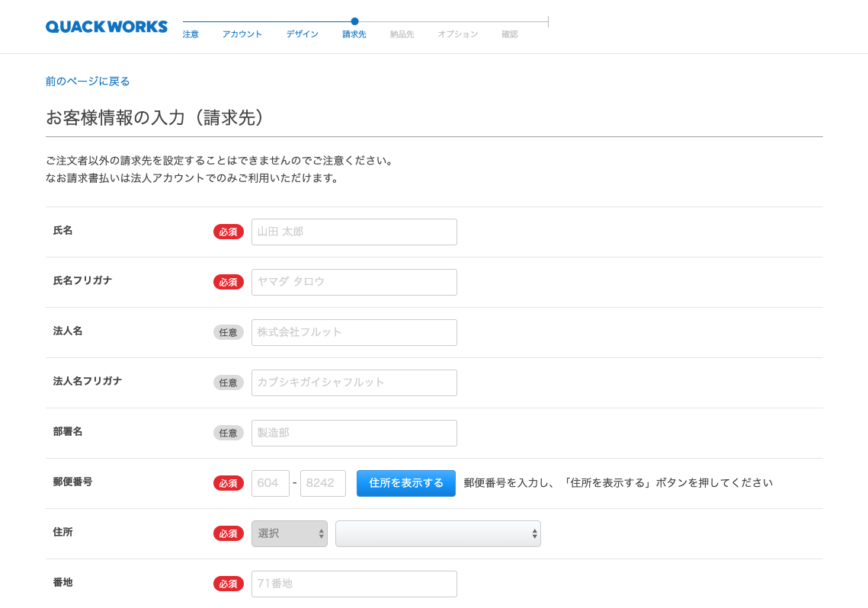Open the city selection dropdown beside 選択

(x=438, y=533)
